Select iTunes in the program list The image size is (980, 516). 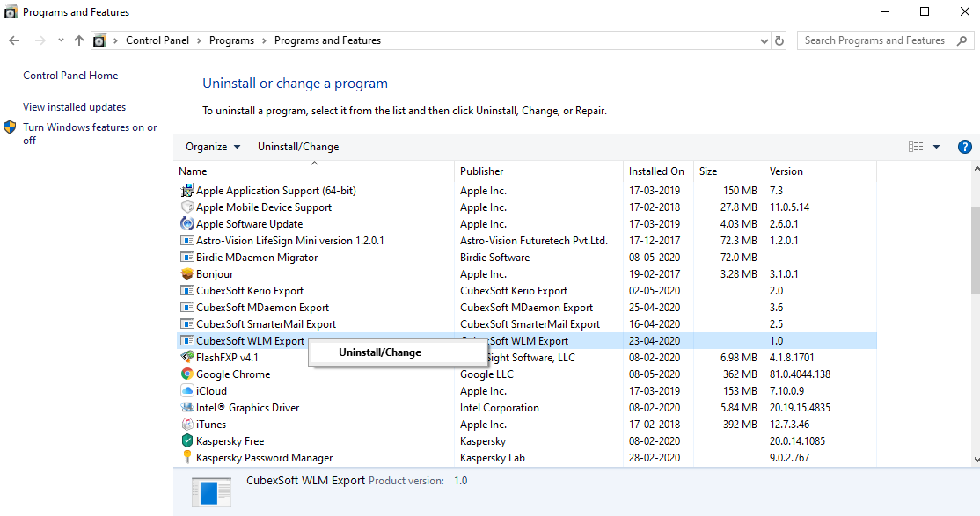point(211,425)
